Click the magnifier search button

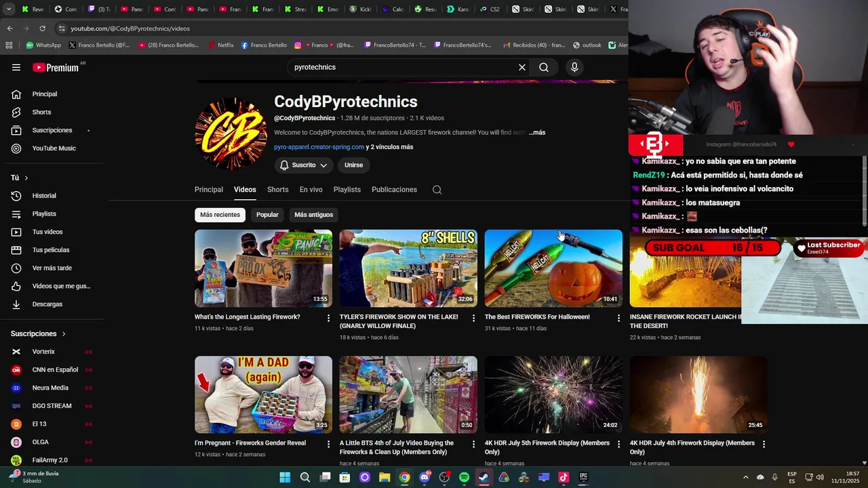(544, 67)
